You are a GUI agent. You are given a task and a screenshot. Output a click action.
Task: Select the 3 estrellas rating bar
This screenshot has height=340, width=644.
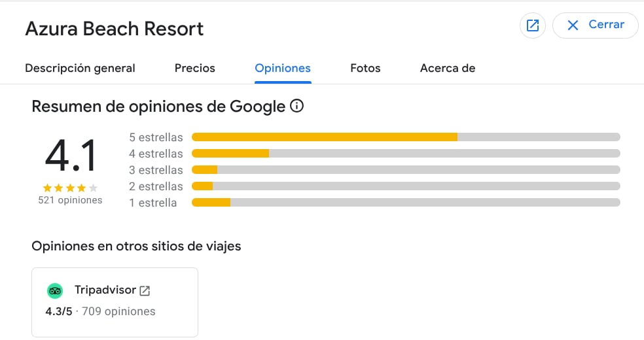(x=406, y=170)
